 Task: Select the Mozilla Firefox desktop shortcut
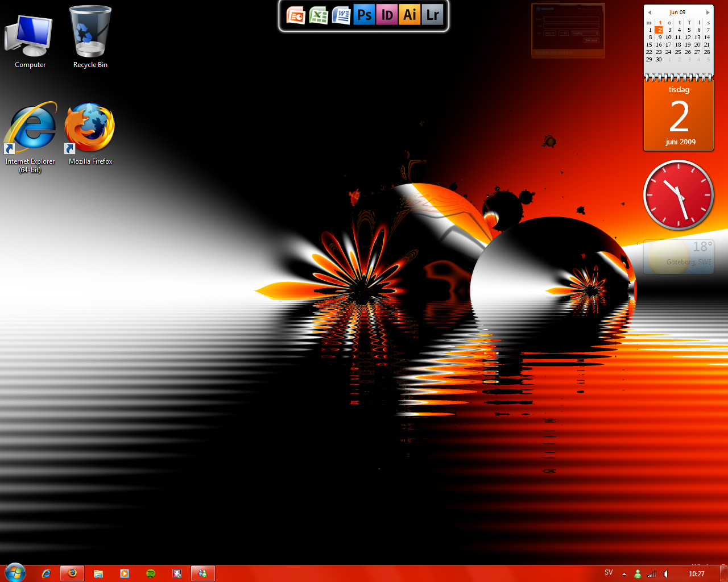click(x=90, y=134)
